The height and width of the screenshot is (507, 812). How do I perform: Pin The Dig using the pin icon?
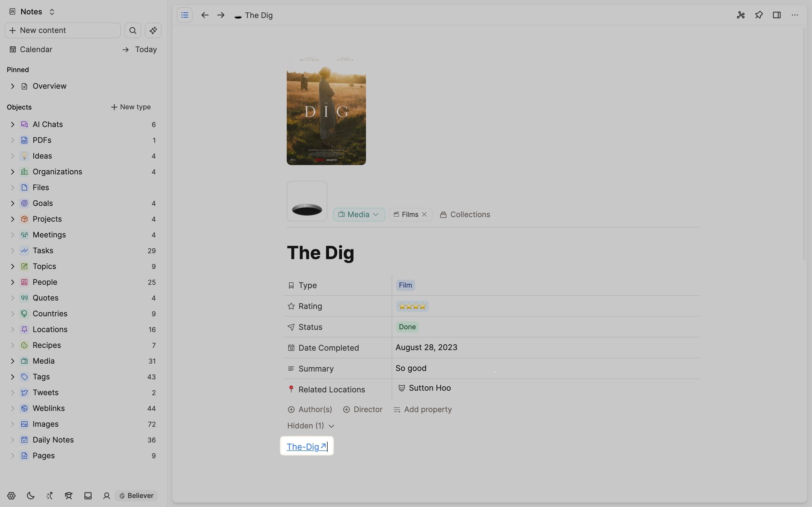759,15
